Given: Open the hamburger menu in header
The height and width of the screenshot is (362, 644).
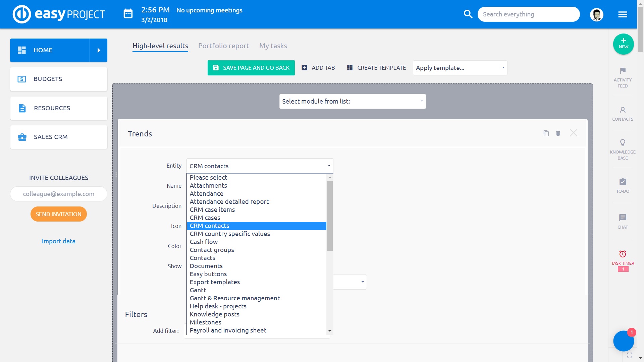Looking at the screenshot, I should [623, 14].
